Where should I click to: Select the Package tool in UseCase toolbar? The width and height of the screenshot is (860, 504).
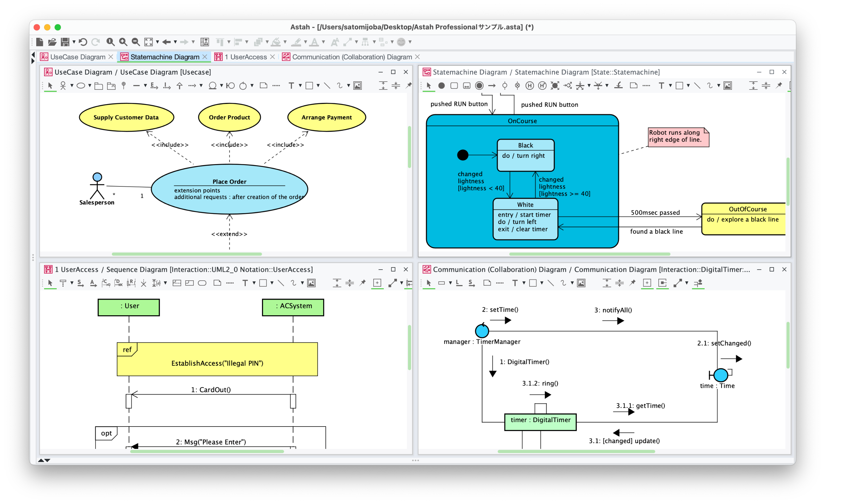(x=99, y=86)
